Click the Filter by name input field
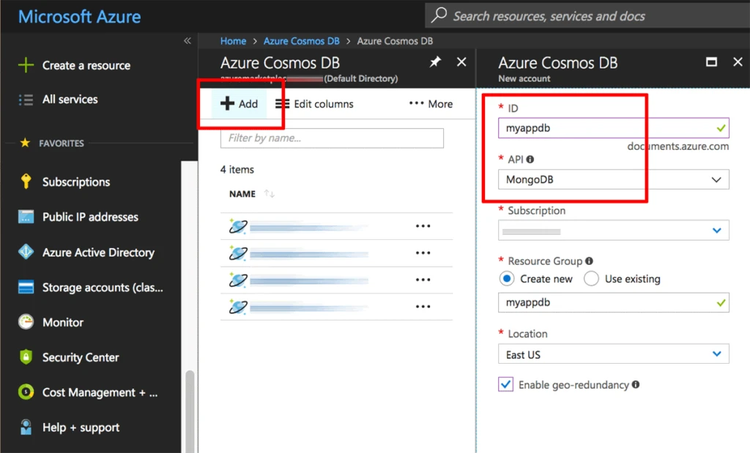 click(332, 138)
